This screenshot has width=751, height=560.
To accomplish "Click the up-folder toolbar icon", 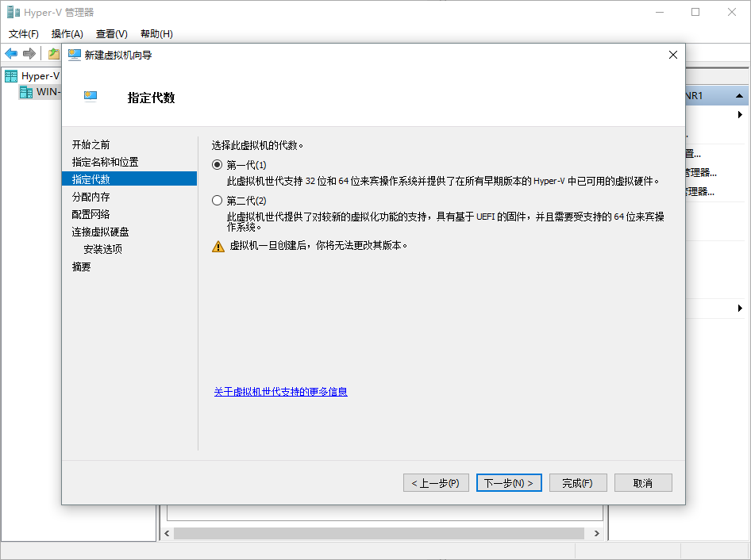I will [54, 54].
